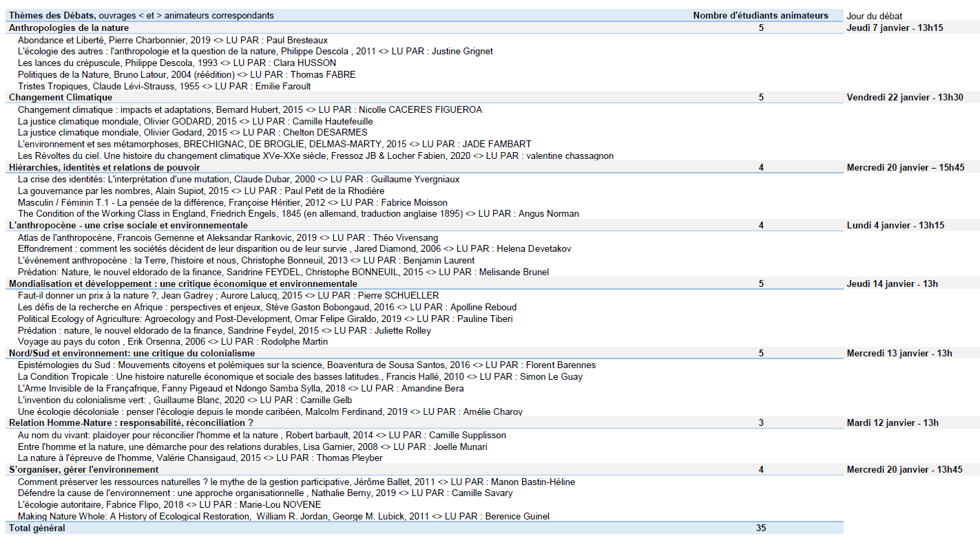Viewport: 980px width, 536px height.
Task: Select the 'Tristes Tropiques' Lévi-Strauss entry
Action: tap(164, 86)
